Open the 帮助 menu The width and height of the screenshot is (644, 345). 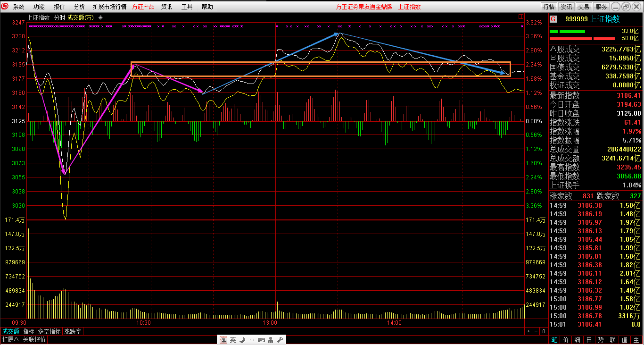(x=207, y=7)
